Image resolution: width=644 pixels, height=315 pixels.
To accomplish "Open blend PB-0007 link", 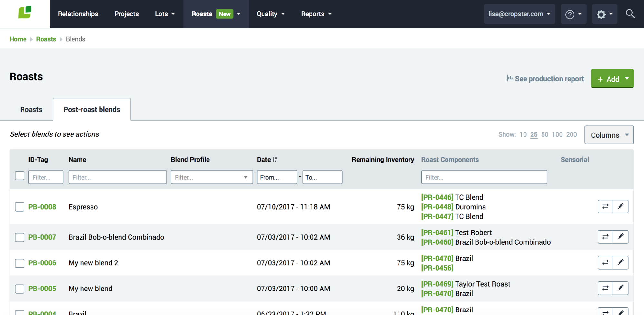I will [42, 237].
